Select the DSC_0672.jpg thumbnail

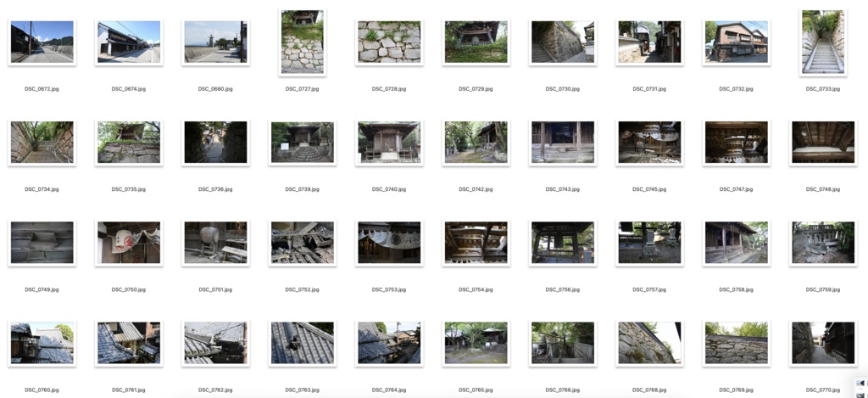pos(42,42)
